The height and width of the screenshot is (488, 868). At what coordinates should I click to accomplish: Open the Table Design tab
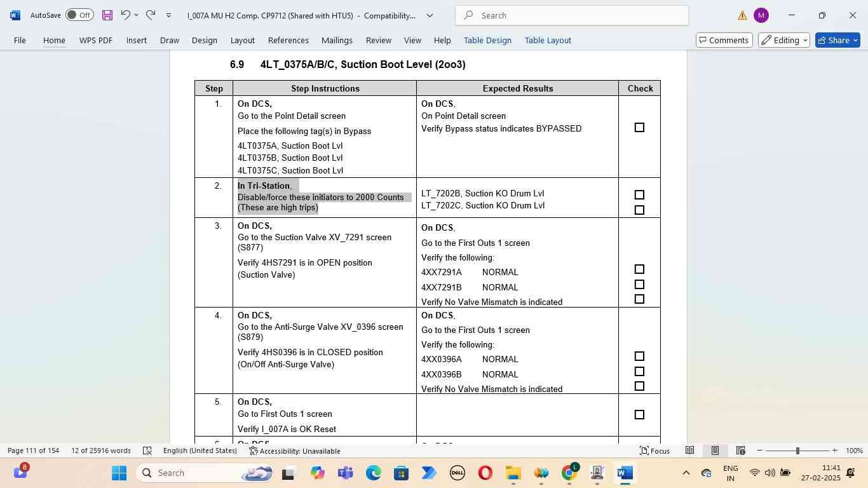tap(487, 40)
